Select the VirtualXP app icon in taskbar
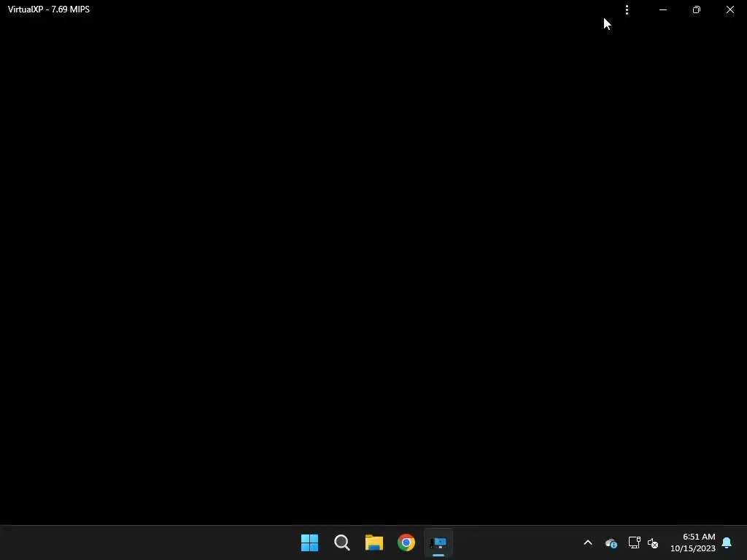 [438, 542]
